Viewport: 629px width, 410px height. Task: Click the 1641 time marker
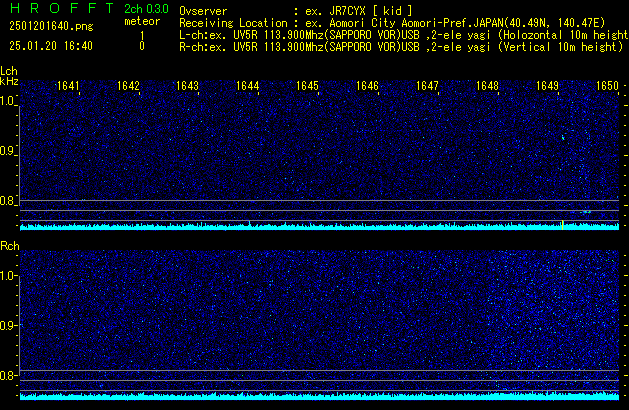[68, 86]
